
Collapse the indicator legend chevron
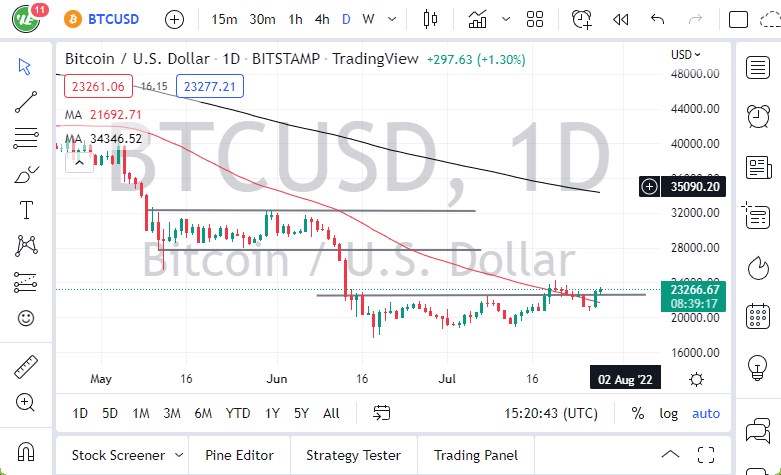[79, 162]
